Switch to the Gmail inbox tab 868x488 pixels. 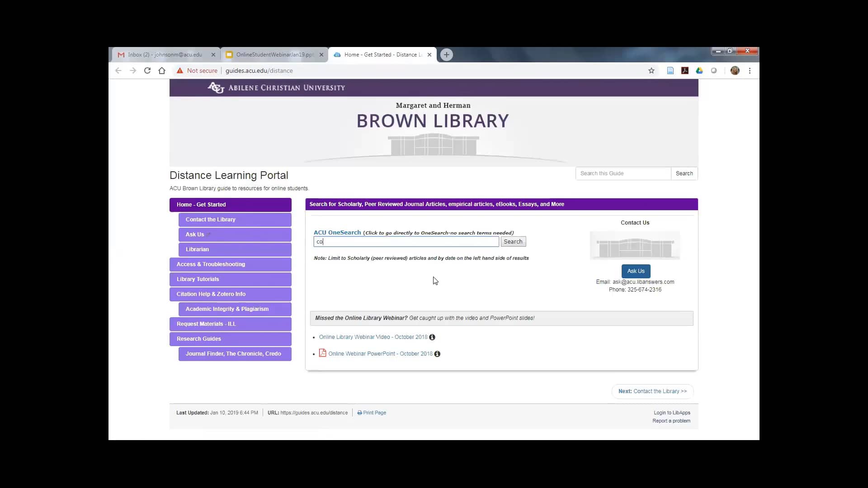[163, 54]
